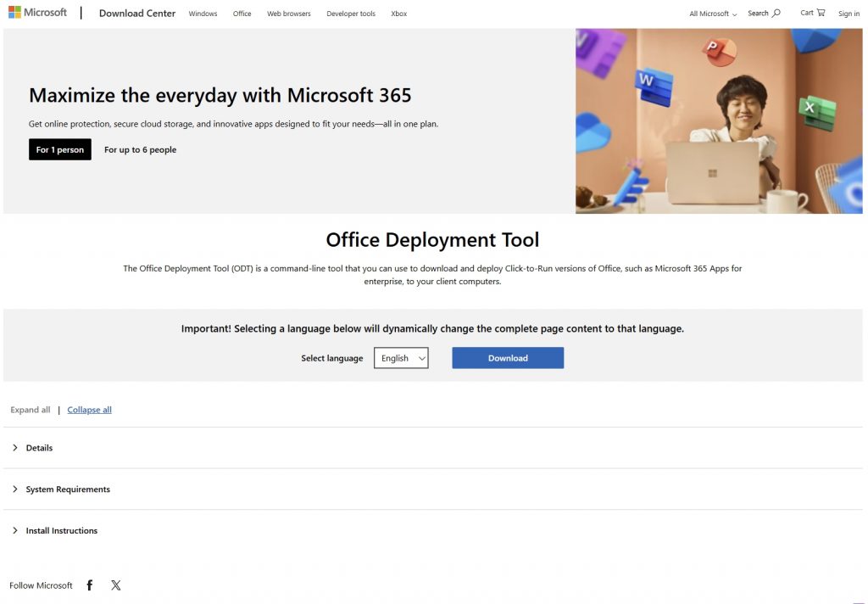Viewport: 868px width, 604px height.
Task: Click the blue Download button
Action: point(508,358)
